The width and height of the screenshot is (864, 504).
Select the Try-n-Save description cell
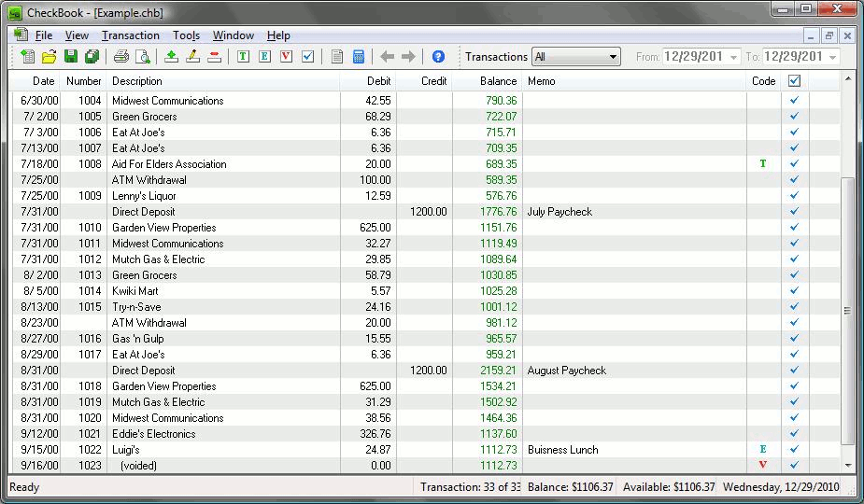coord(223,306)
